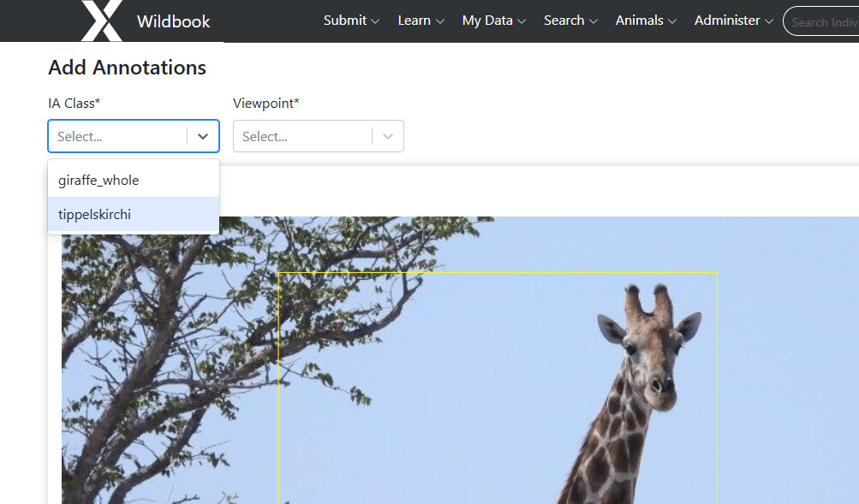The image size is (859, 504).
Task: Click the chevron beside Learn
Action: click(x=440, y=21)
